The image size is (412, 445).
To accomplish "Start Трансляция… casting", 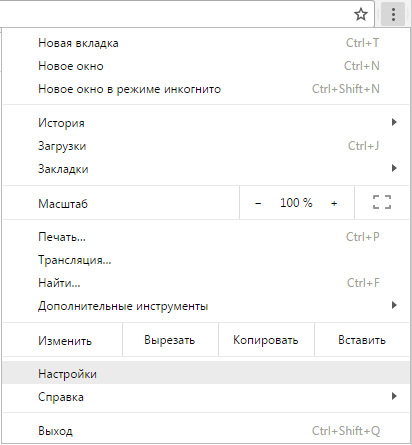I will (206, 260).
